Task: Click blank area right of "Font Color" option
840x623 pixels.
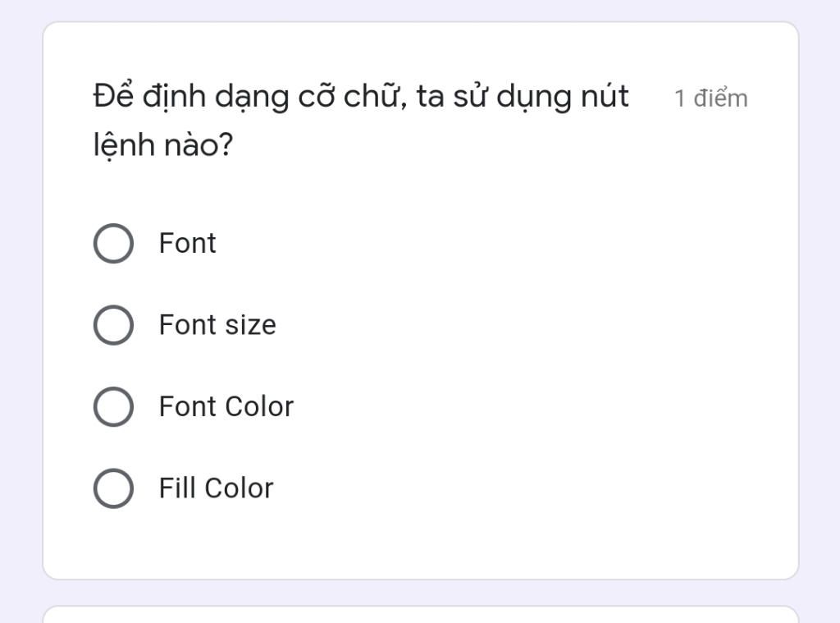Action: click(x=533, y=407)
